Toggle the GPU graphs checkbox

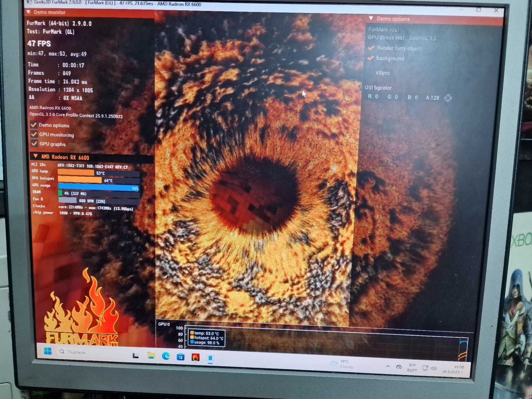pyautogui.click(x=34, y=144)
